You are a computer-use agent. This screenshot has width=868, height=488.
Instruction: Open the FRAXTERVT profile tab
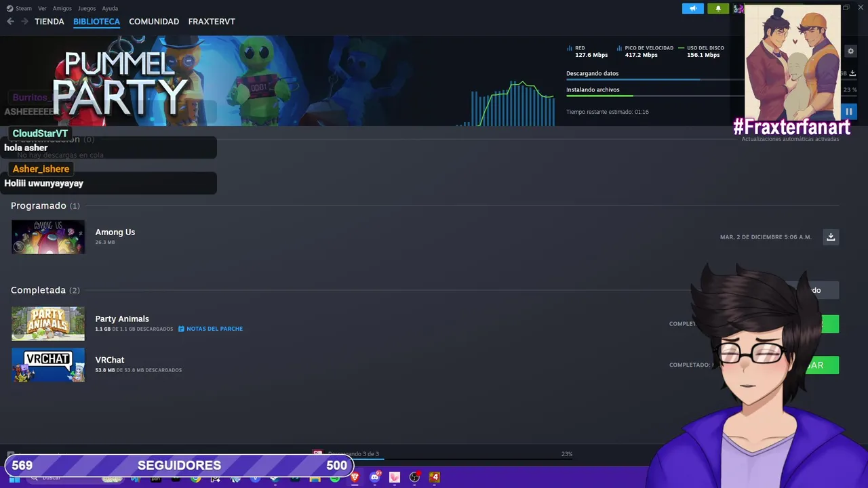tap(212, 22)
